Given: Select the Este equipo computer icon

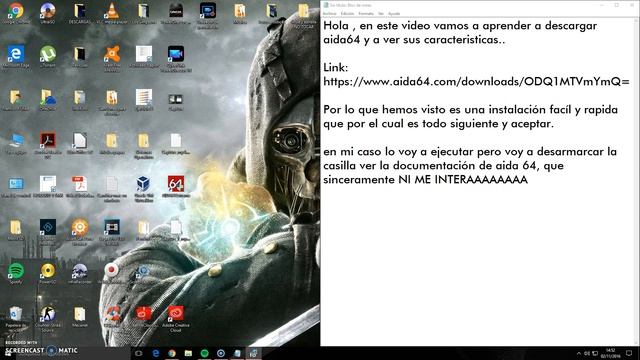Looking at the screenshot, I should pyautogui.click(x=16, y=144).
